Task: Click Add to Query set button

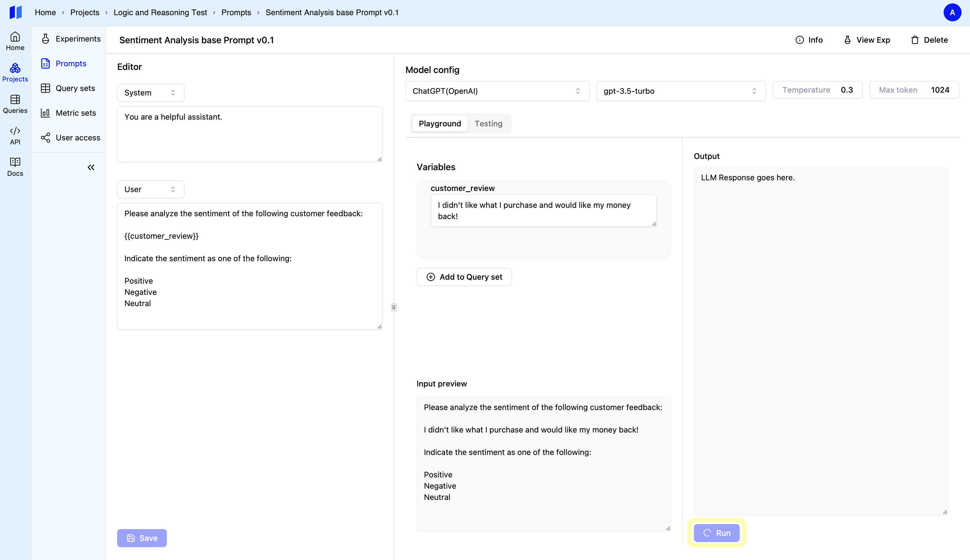Action: 464,277
